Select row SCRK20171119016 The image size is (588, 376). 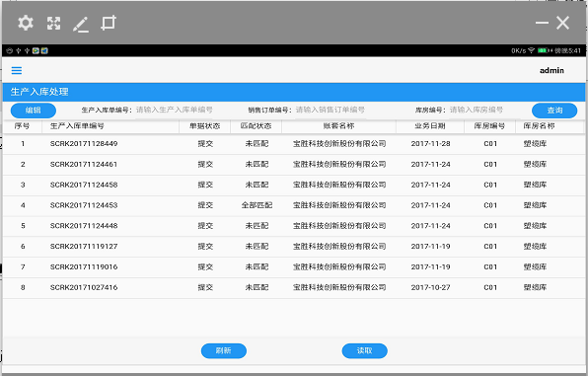pos(294,267)
